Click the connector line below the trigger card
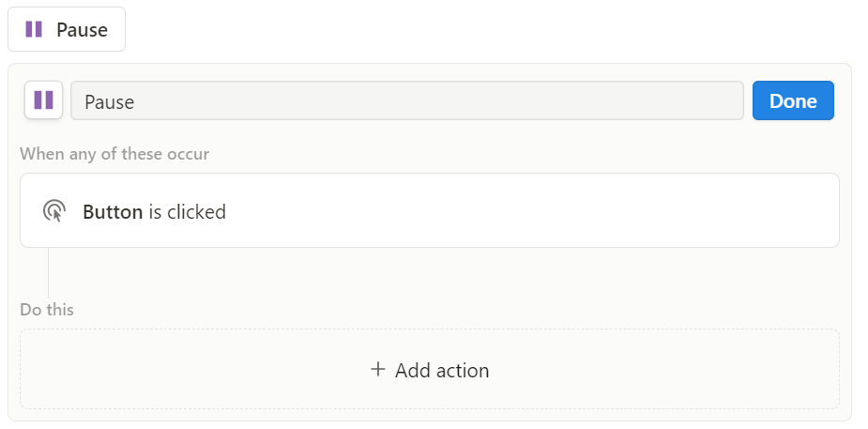868x429 pixels. [x=48, y=273]
